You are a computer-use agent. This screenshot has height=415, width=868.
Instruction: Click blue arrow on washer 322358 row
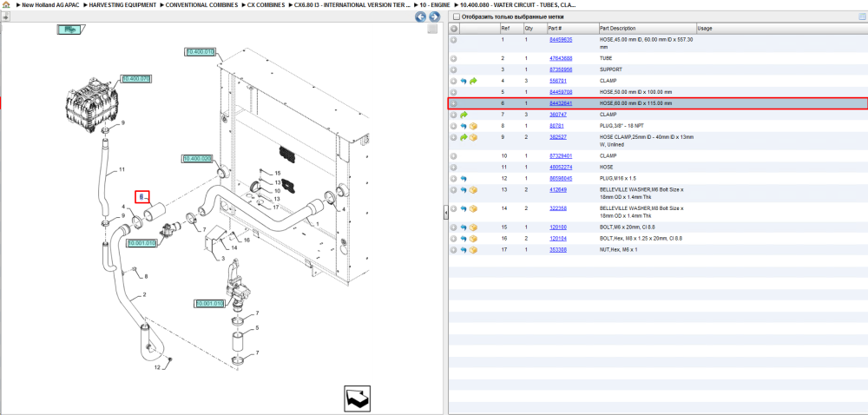(x=464, y=208)
